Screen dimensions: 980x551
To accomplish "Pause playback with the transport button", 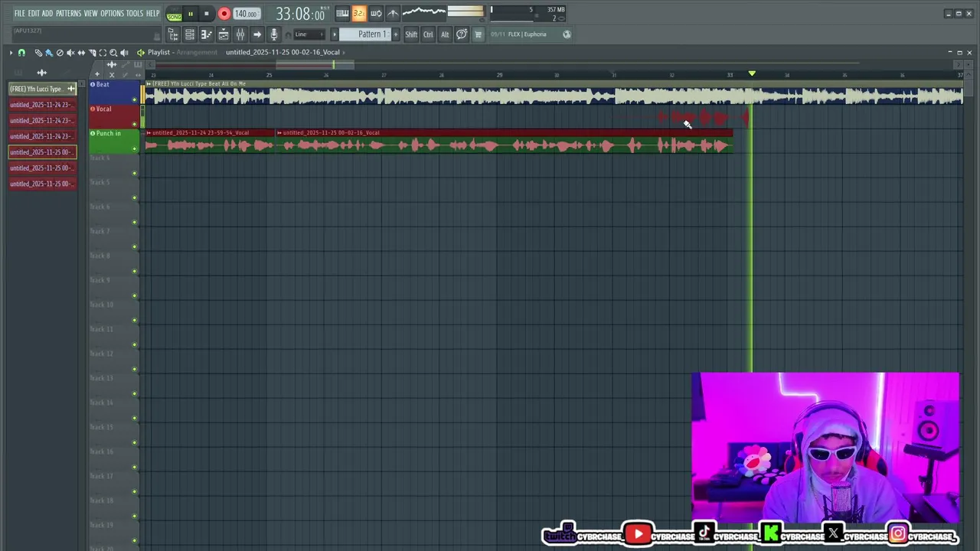I will [x=191, y=14].
